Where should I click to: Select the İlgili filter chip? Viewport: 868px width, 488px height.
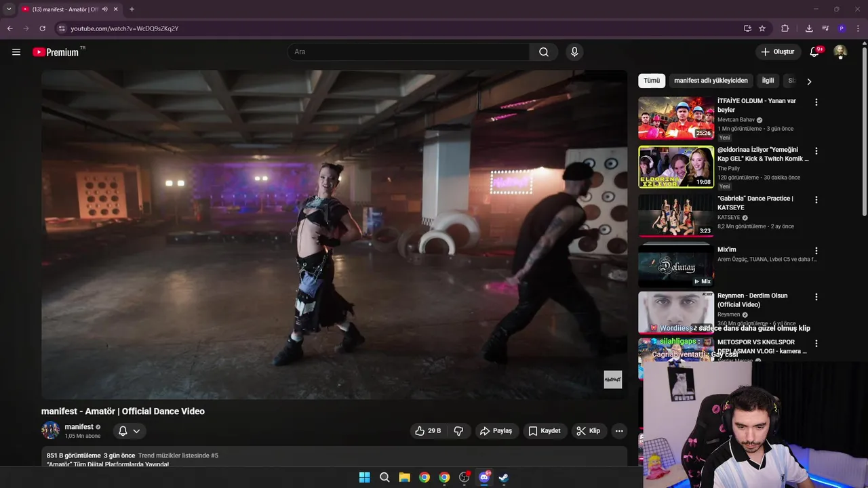point(768,81)
